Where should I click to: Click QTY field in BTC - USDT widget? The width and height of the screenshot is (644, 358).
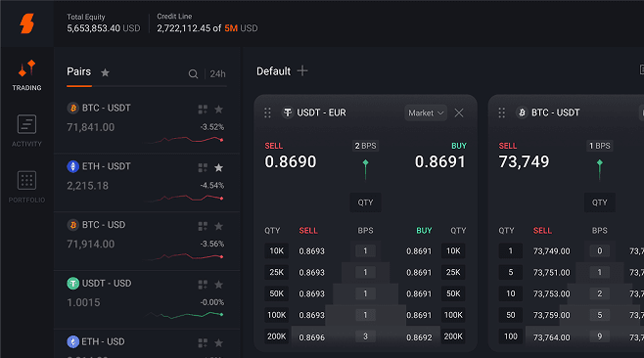(600, 202)
